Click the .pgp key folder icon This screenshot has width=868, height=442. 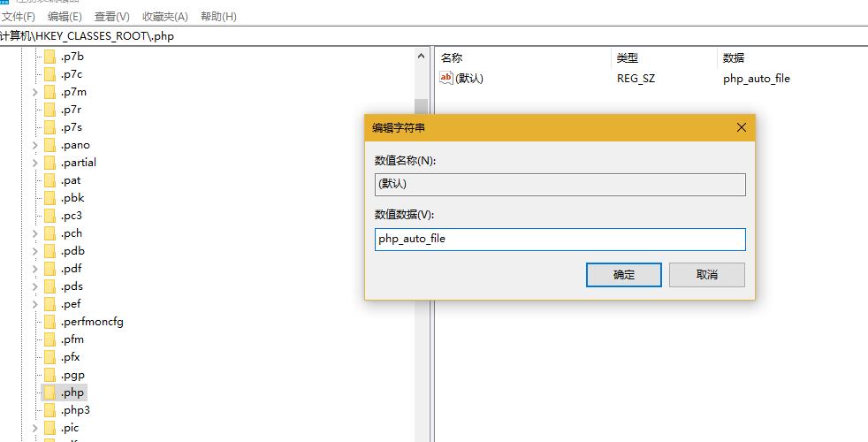pos(49,375)
